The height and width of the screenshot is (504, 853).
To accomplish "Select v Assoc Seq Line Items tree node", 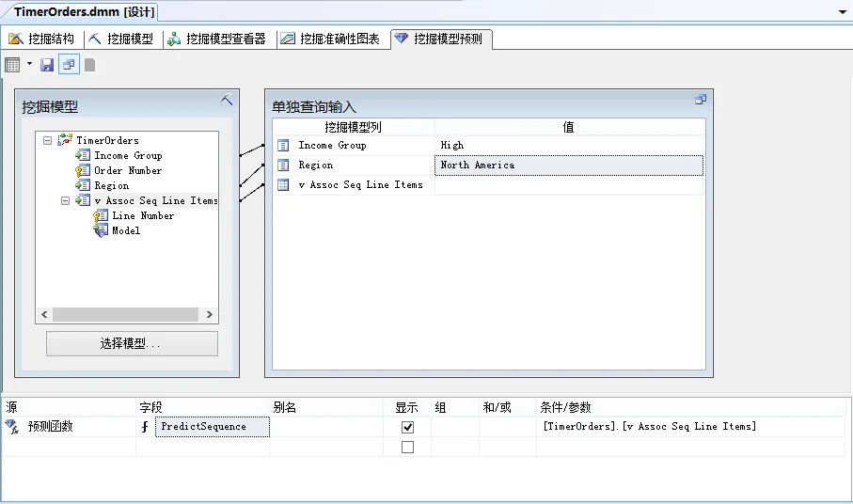I will pos(155,200).
